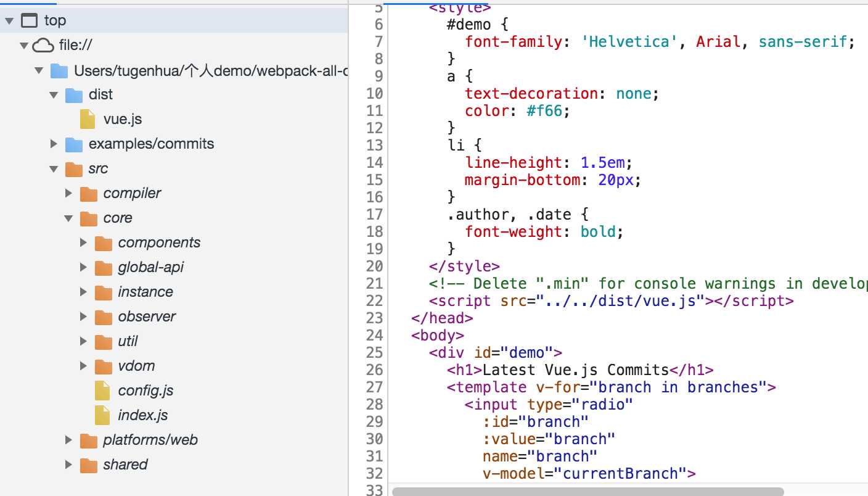Click the 'margin-bottom' property on line 15
The height and width of the screenshot is (496, 868).
pos(522,180)
